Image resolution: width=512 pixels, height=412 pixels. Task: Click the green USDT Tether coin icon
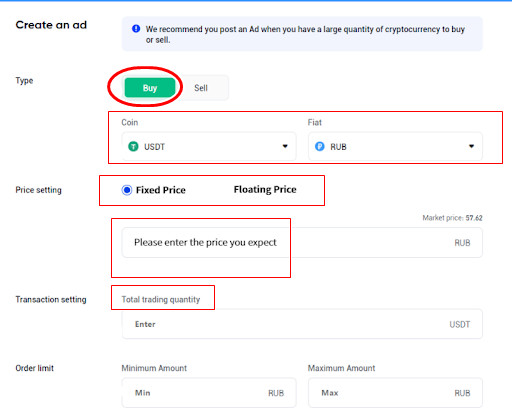pyautogui.click(x=133, y=146)
